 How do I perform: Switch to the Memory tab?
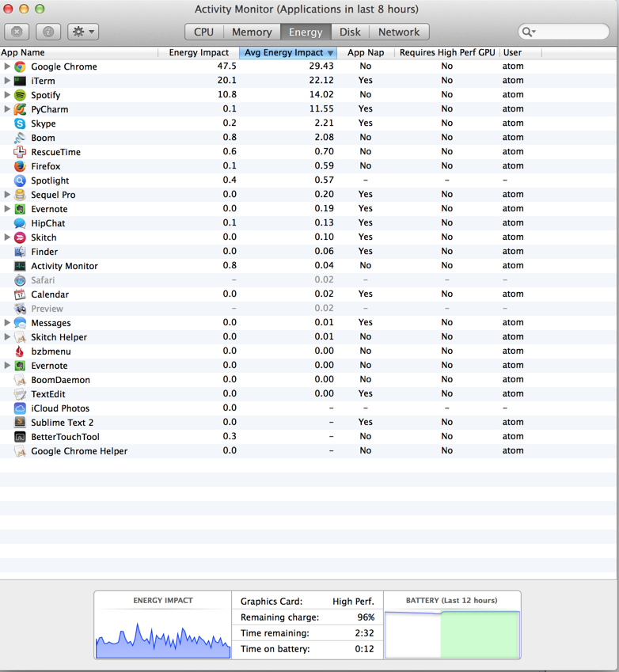point(252,32)
